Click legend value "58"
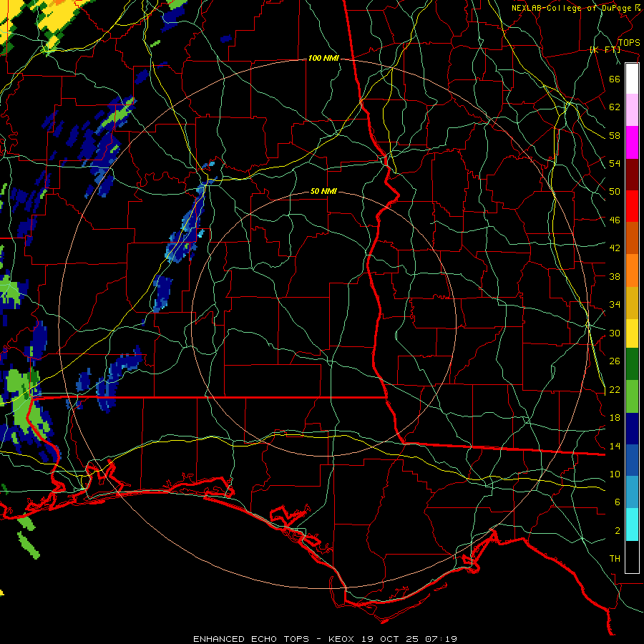This screenshot has height=644, width=644. (615, 135)
